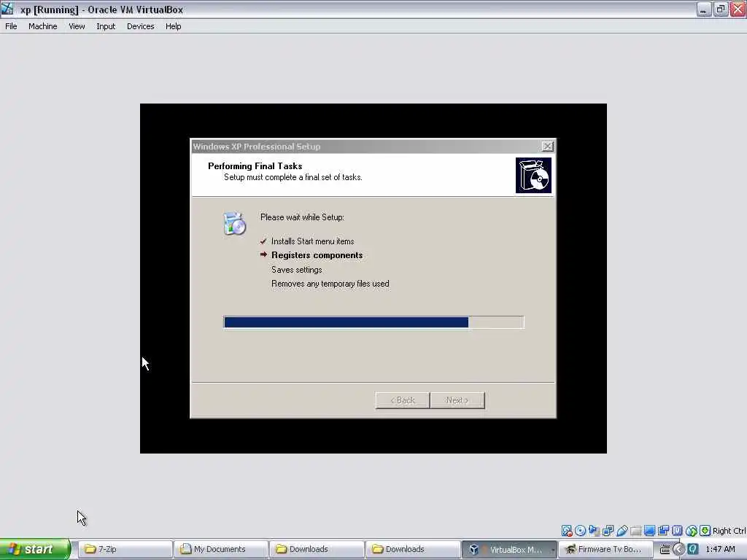
Task: Click the network adapters status icon
Action: pyautogui.click(x=608, y=531)
